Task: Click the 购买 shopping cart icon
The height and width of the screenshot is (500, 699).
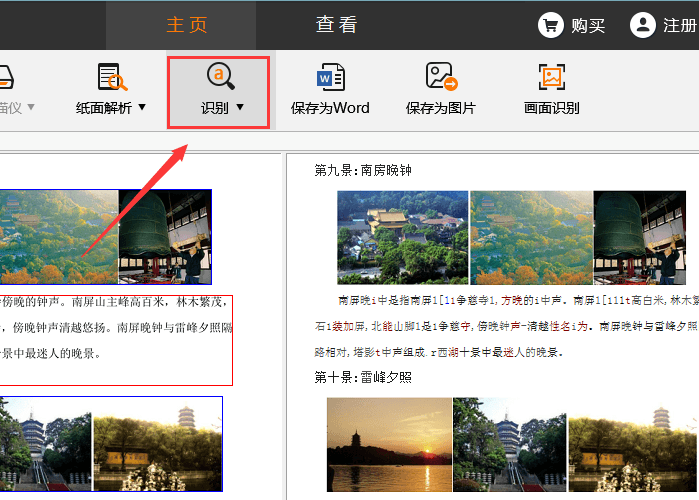Action: click(551, 25)
